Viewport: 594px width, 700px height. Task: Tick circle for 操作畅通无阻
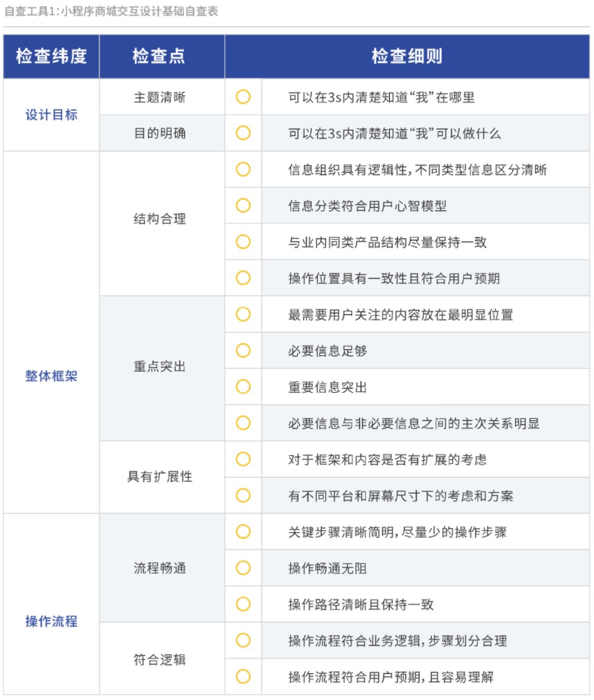[x=243, y=568]
